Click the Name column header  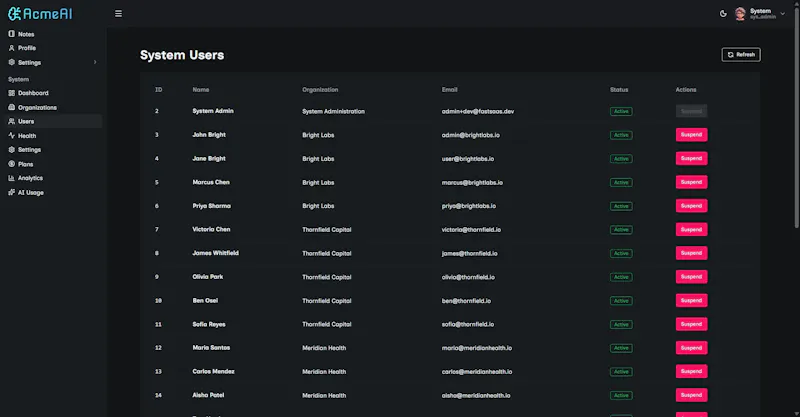tap(201, 90)
